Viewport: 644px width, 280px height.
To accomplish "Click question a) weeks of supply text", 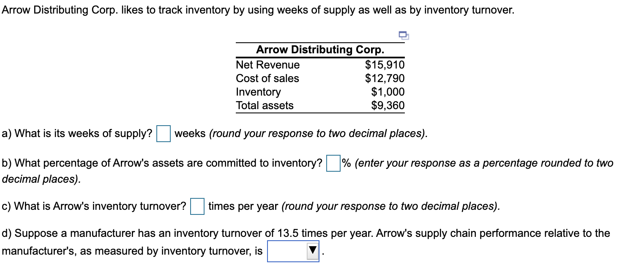I will click(76, 133).
